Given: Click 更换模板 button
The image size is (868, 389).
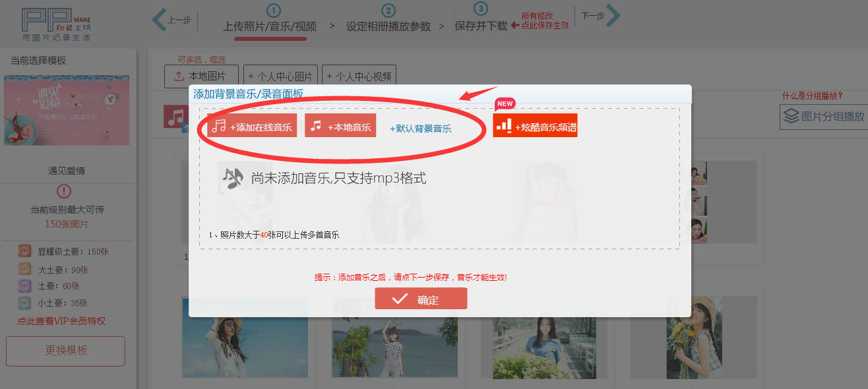Looking at the screenshot, I should [x=66, y=351].
